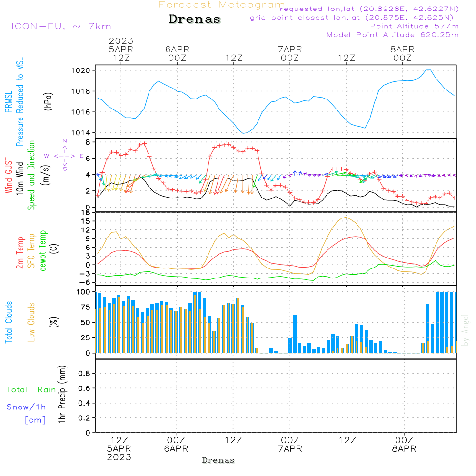476x476 pixels.
Task: Click the Wind GUST axis label
Action: [9, 175]
